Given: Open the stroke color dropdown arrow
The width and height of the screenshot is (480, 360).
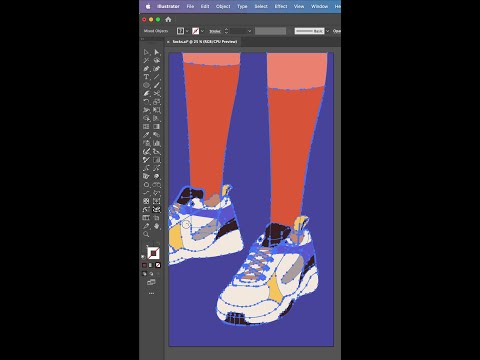Looking at the screenshot, I should point(202,31).
